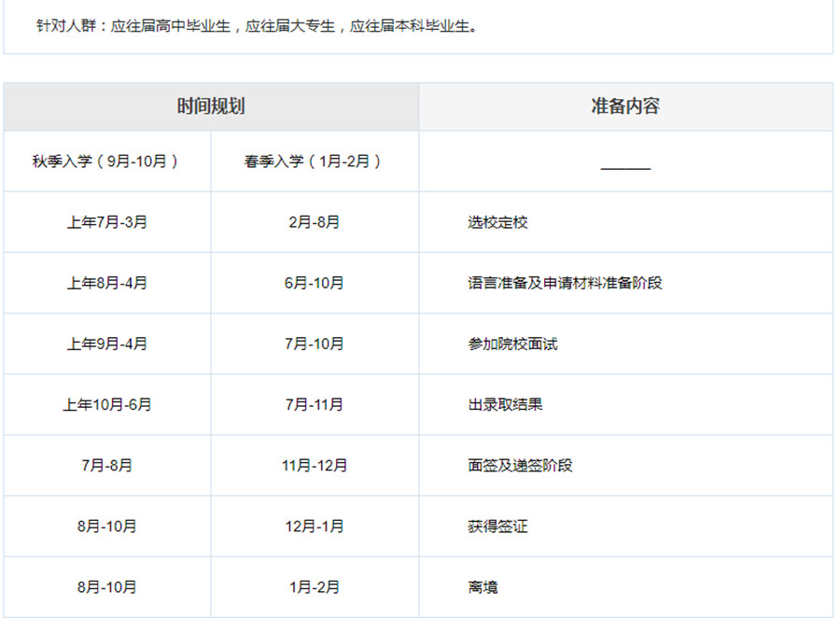This screenshot has width=840, height=618.
Task: Select the 上年9月-4月 cell
Action: (x=106, y=344)
